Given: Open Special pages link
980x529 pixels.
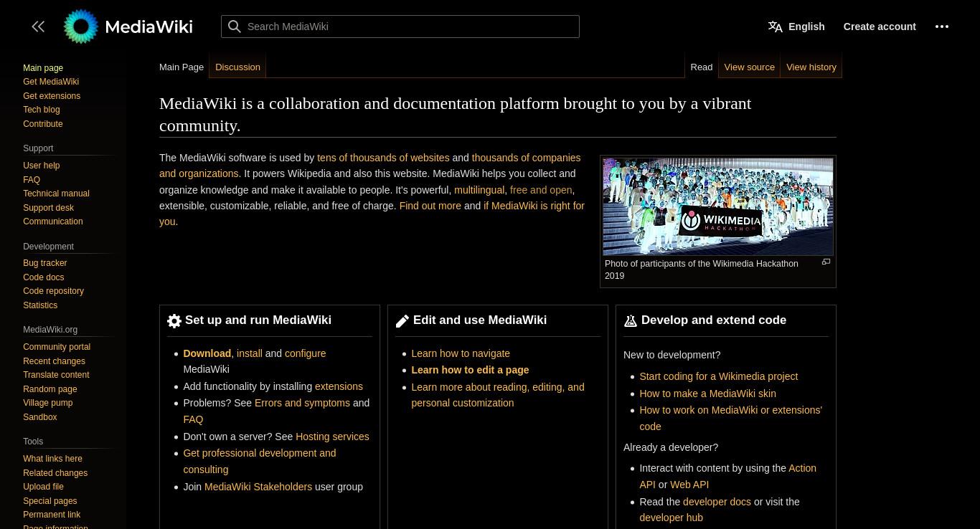Looking at the screenshot, I should pyautogui.click(x=50, y=501).
